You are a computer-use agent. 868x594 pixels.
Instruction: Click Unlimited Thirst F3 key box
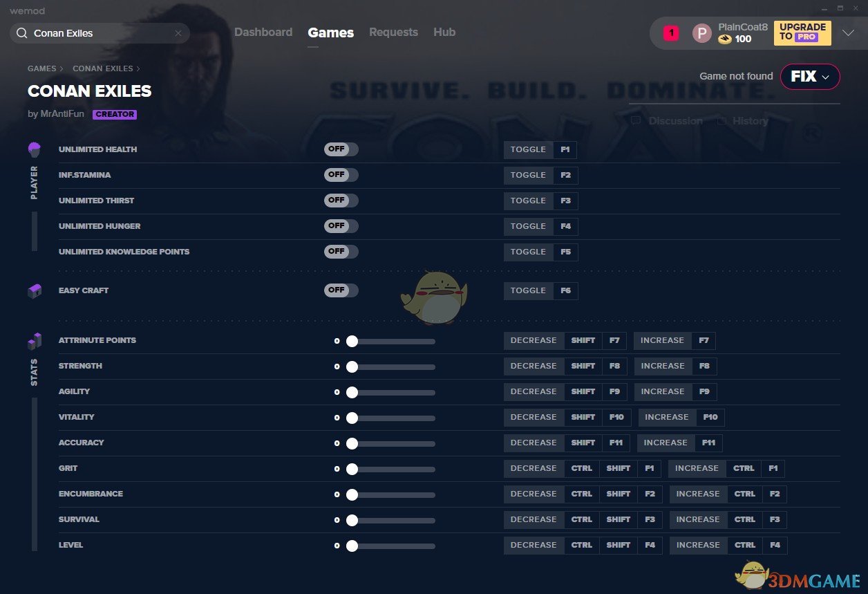tap(565, 201)
